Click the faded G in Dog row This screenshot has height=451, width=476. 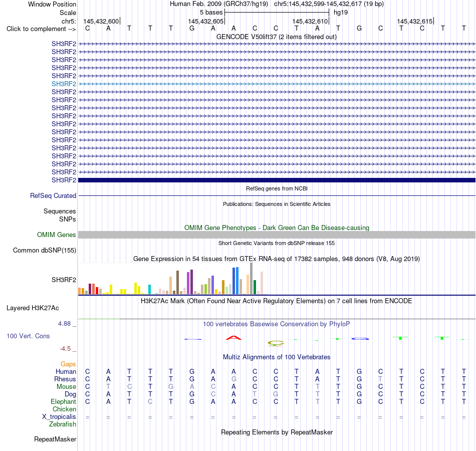[276, 394]
